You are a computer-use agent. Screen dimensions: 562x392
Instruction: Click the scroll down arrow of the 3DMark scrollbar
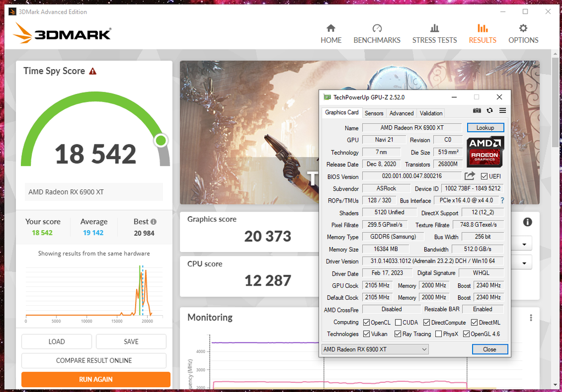555,385
